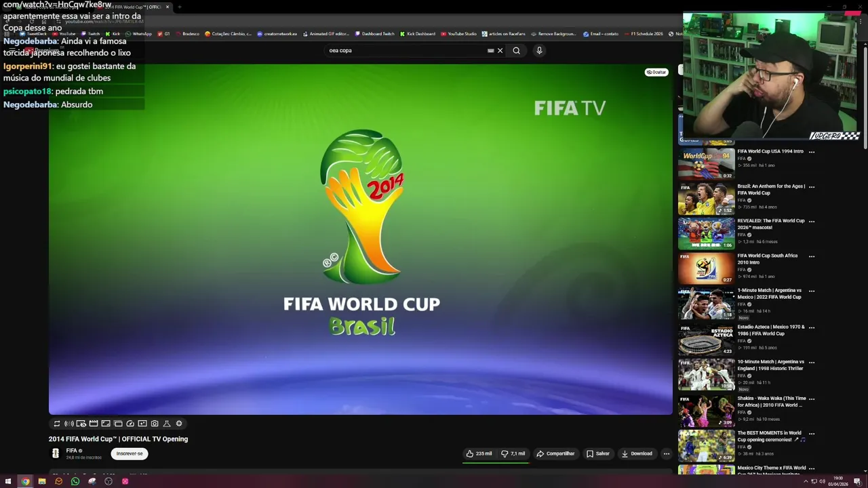Open Chrome from the Windows taskbar
Image resolution: width=868 pixels, height=488 pixels.
[25, 481]
